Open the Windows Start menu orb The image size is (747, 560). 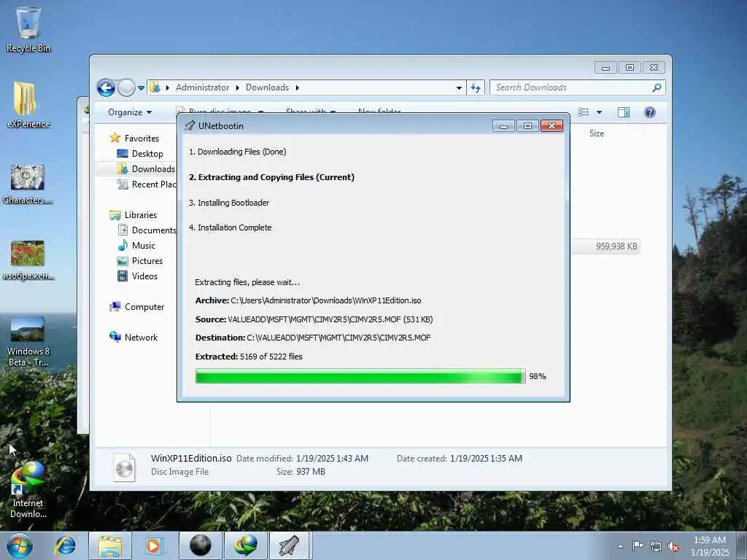(x=20, y=545)
